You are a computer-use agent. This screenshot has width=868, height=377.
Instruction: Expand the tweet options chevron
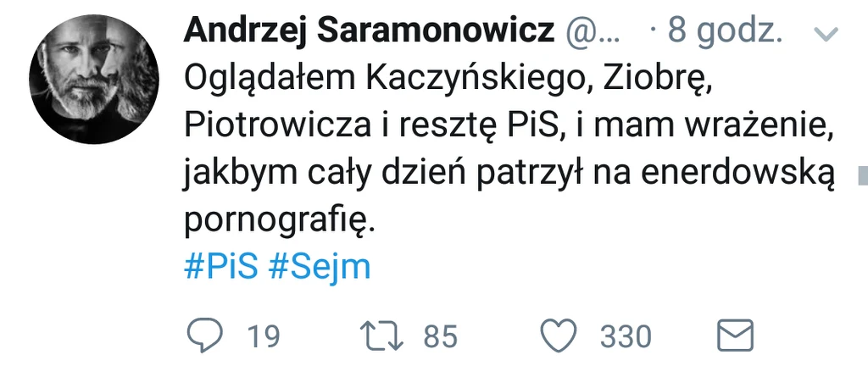click(825, 35)
